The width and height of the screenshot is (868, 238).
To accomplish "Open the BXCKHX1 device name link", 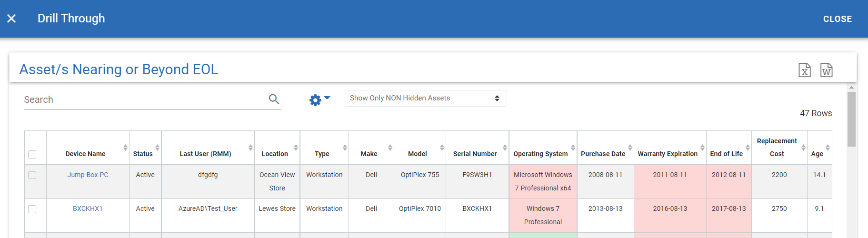I will pos(88,208).
